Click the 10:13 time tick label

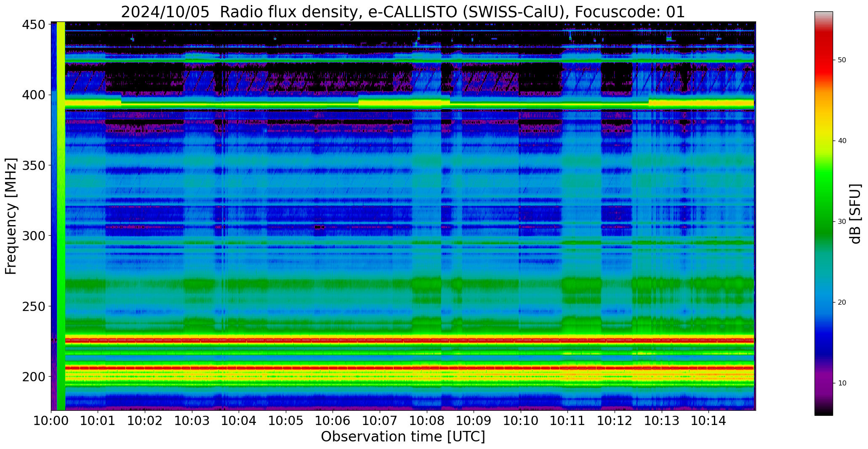661,420
